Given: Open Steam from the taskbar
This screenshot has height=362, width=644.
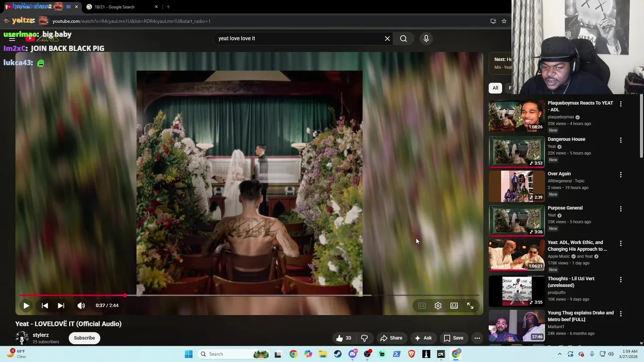Looking at the screenshot, I should [x=338, y=354].
